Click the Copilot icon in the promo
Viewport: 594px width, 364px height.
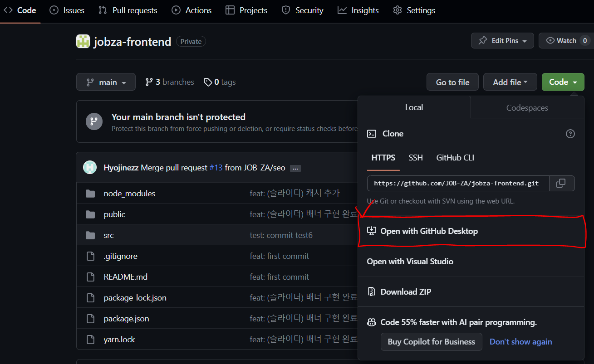coord(372,322)
